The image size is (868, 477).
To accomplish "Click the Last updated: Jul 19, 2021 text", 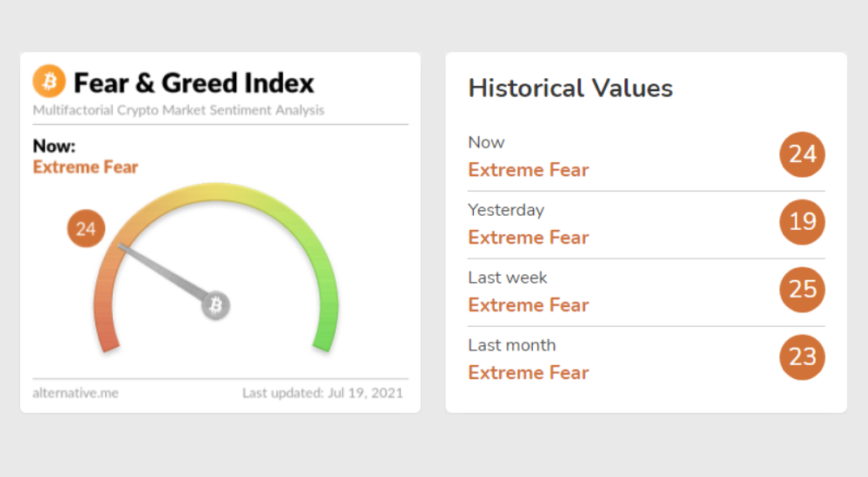I will pos(323,393).
